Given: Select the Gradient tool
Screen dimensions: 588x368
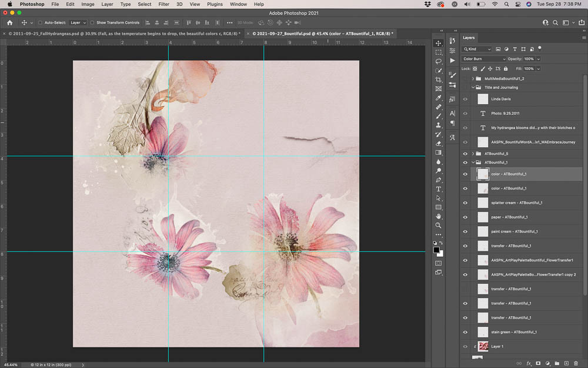Looking at the screenshot, I should click(x=439, y=152).
